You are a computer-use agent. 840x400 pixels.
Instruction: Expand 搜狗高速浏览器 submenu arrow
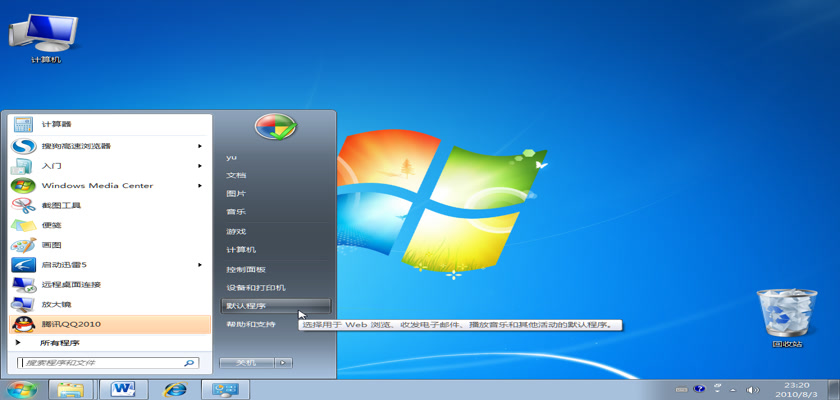(202, 146)
